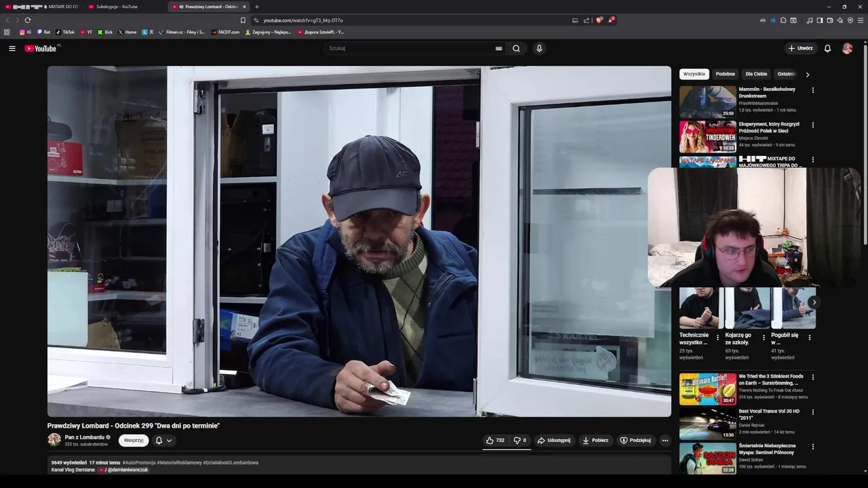Click the Podziękuj thanks button
Screen dimensions: 868x488
click(635, 441)
